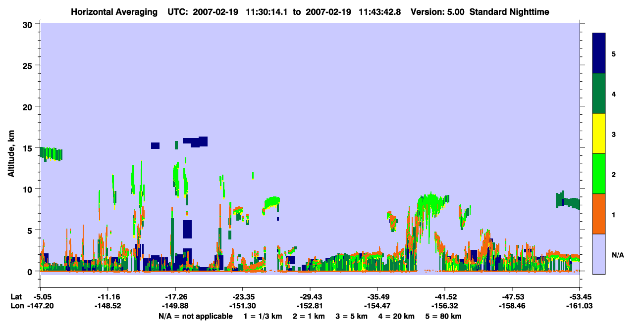Click the '3 = 5 km' legend note
The width and height of the screenshot is (644, 330).
352,316
